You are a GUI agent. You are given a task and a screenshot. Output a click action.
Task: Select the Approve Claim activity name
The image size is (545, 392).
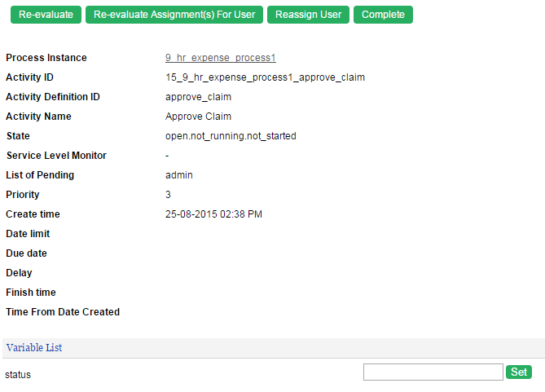click(x=198, y=117)
